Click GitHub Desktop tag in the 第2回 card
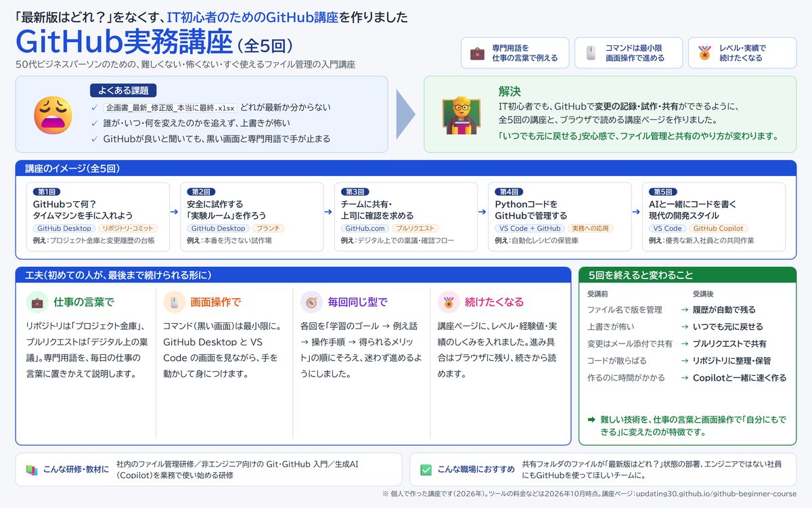The width and height of the screenshot is (812, 508). pyautogui.click(x=218, y=228)
